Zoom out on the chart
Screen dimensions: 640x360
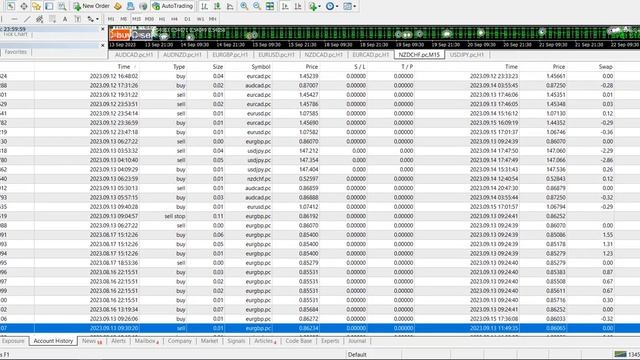pos(257,6)
